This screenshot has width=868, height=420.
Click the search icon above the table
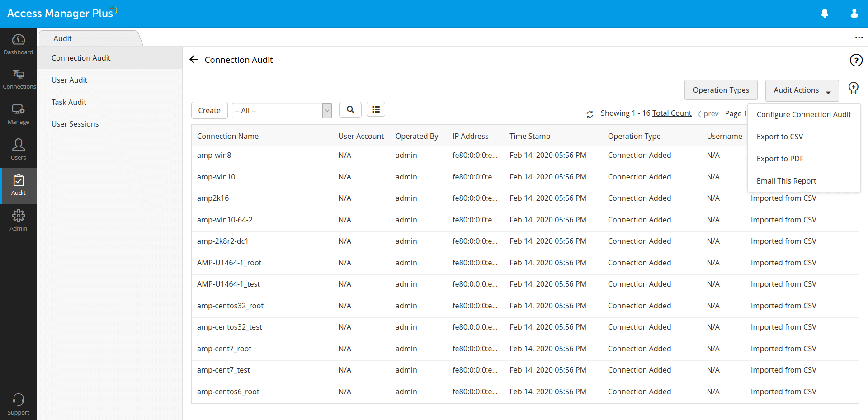pyautogui.click(x=350, y=109)
